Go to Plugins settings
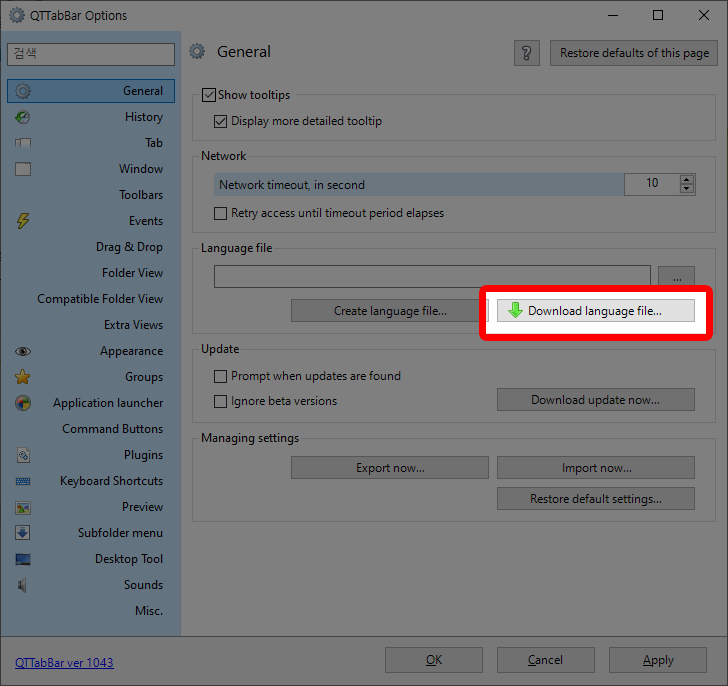This screenshot has width=728, height=686. click(x=91, y=455)
